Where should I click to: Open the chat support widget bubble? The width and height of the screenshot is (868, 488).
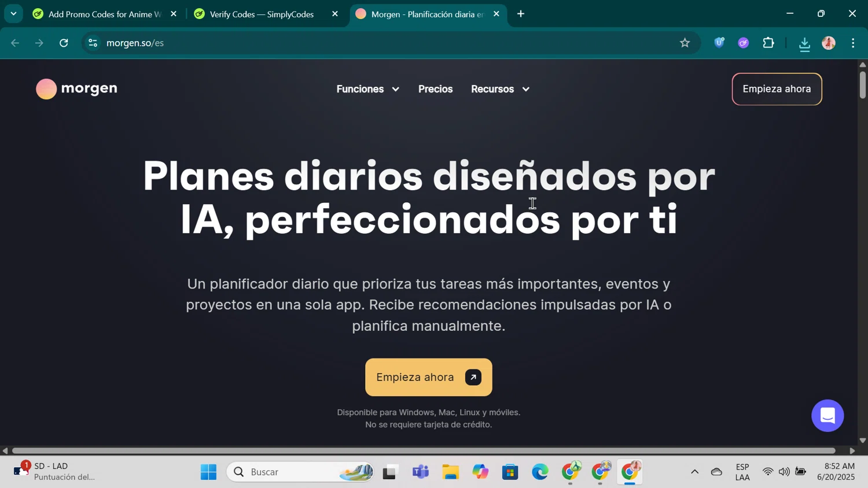coord(827,415)
